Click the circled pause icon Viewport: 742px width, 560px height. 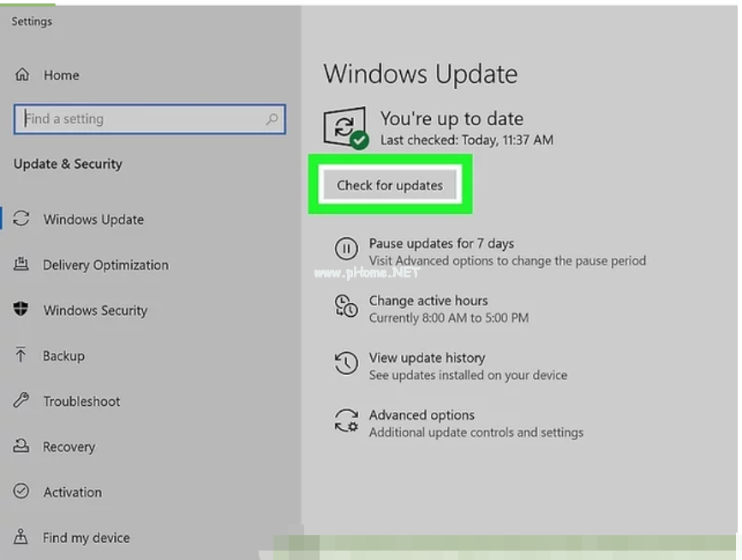[345, 249]
